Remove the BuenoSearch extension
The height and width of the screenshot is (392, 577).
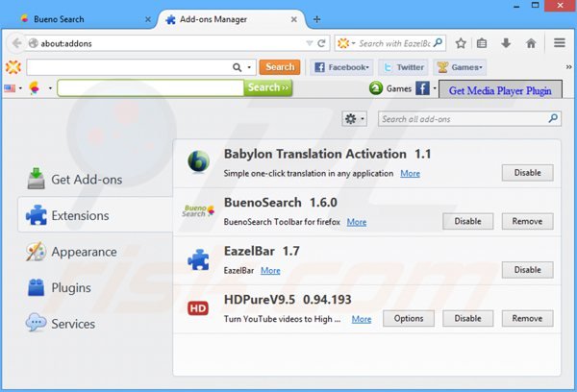(x=527, y=221)
